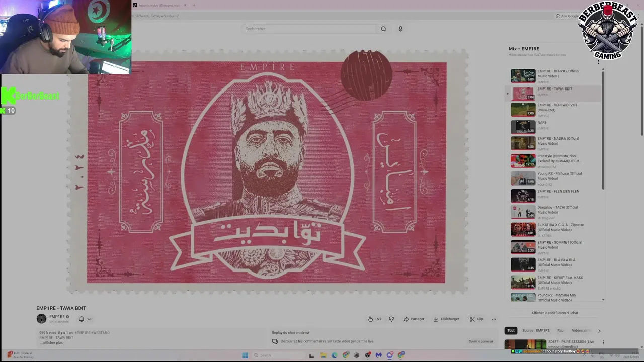Close the current browser tab
644x362 pixels.
click(185, 5)
